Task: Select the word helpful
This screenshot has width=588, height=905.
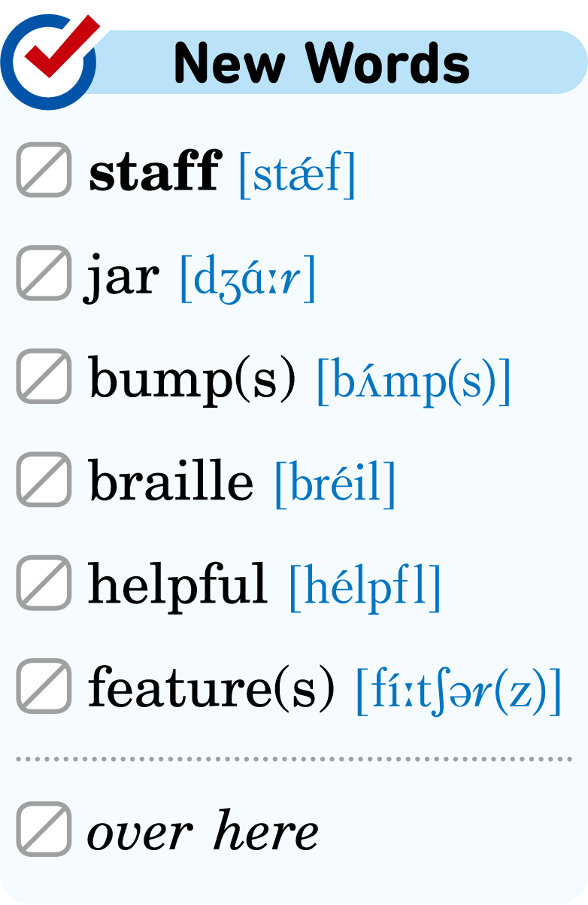Action: click(x=178, y=584)
